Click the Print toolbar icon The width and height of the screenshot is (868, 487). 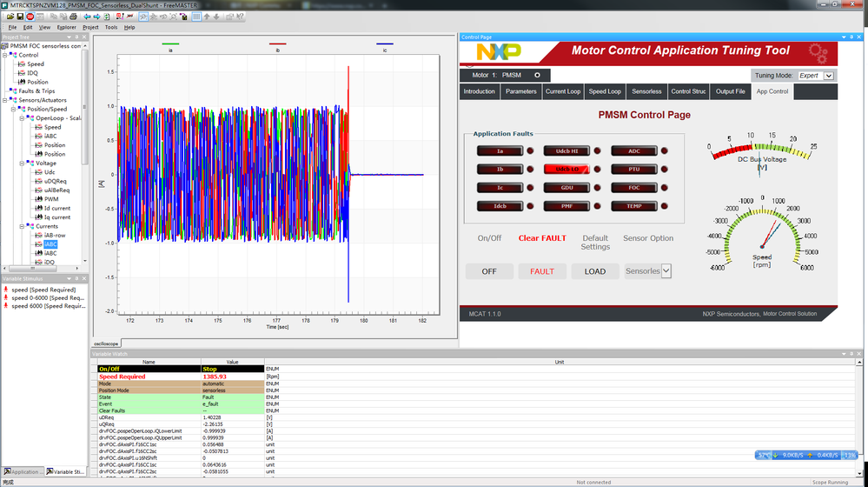coord(73,17)
